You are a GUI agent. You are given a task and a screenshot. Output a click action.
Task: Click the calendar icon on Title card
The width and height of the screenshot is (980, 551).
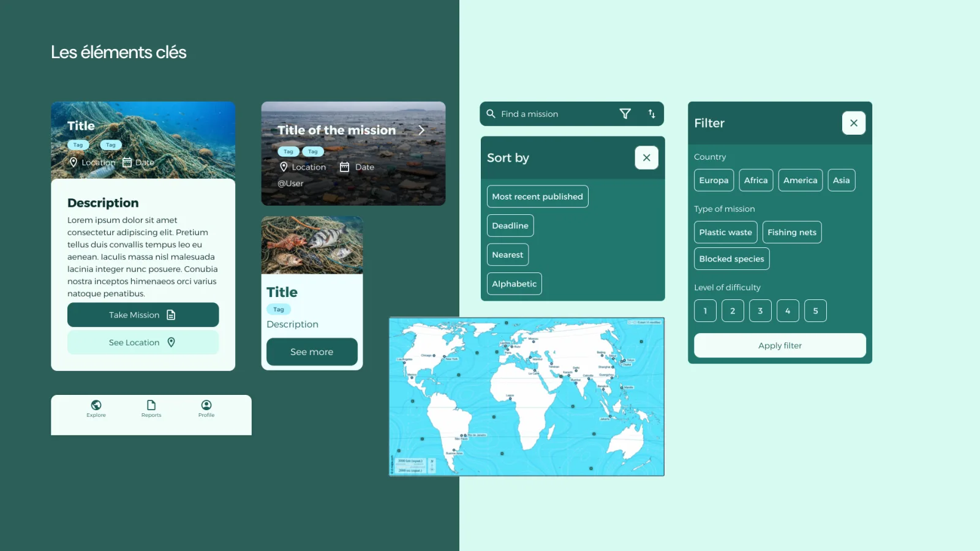(127, 162)
